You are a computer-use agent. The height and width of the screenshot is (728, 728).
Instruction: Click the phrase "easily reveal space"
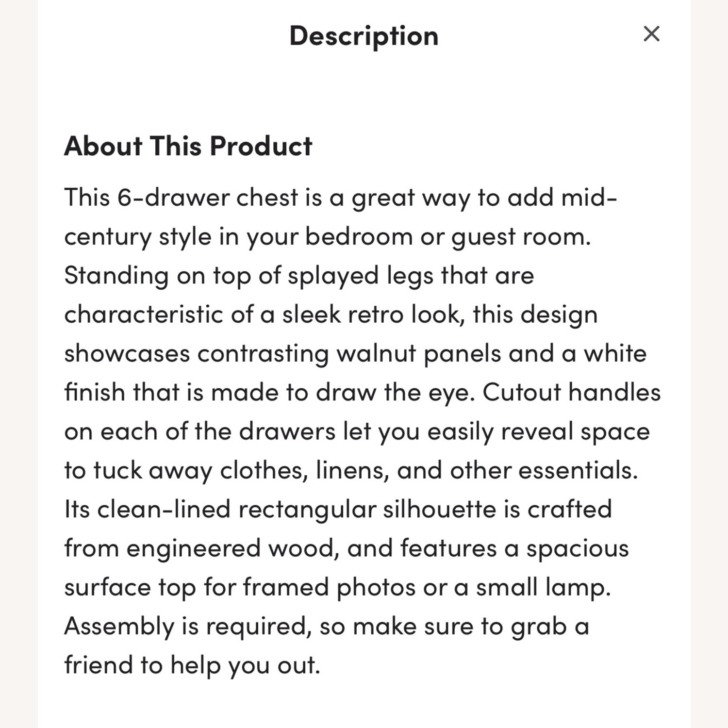[538, 431]
